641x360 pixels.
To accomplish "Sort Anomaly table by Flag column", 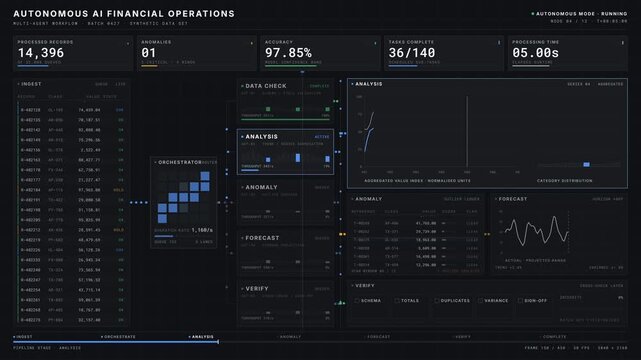I will (x=472, y=212).
